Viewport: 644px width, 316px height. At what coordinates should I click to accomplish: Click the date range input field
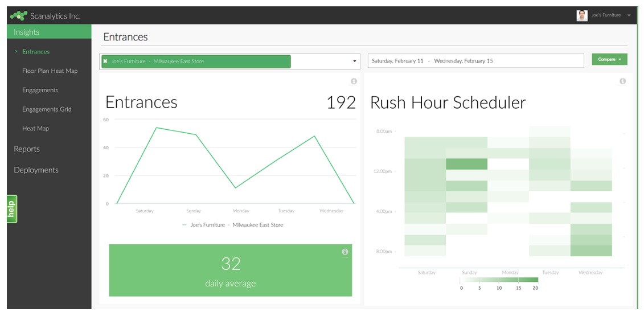click(475, 61)
